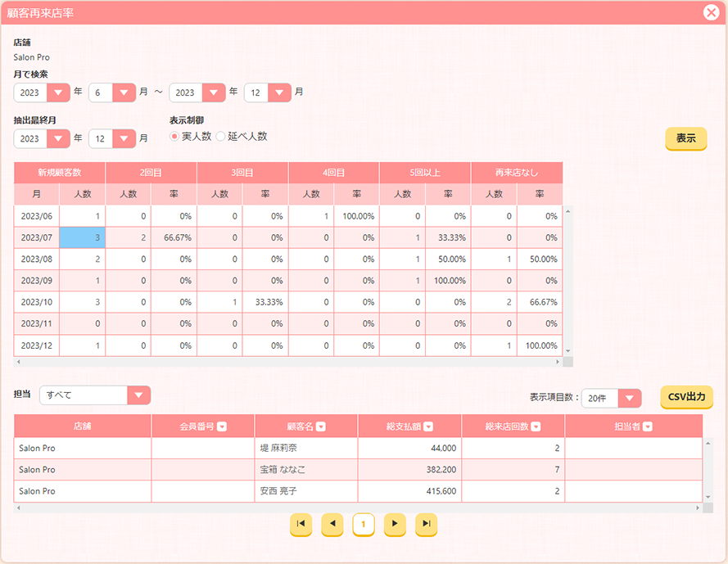Image resolution: width=728 pixels, height=564 pixels.
Task: Jump to last page button
Action: 426,524
